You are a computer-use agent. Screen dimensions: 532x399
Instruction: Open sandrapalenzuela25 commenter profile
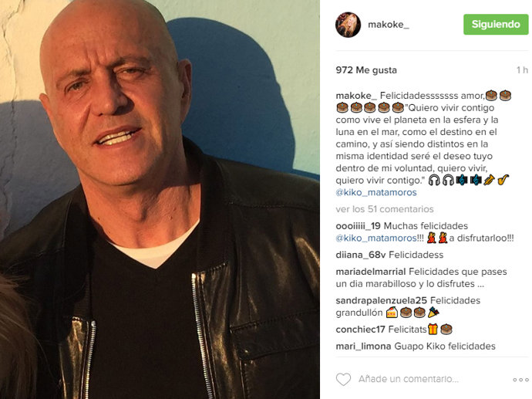tap(381, 300)
